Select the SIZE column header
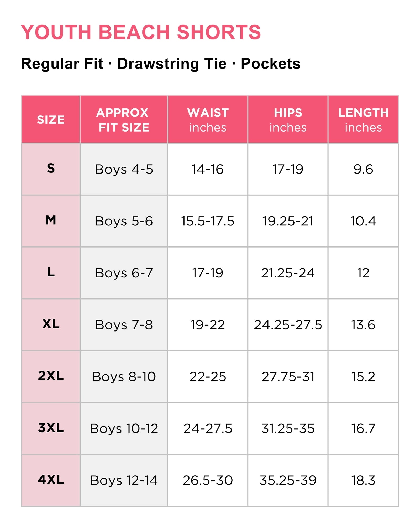 [51, 119]
